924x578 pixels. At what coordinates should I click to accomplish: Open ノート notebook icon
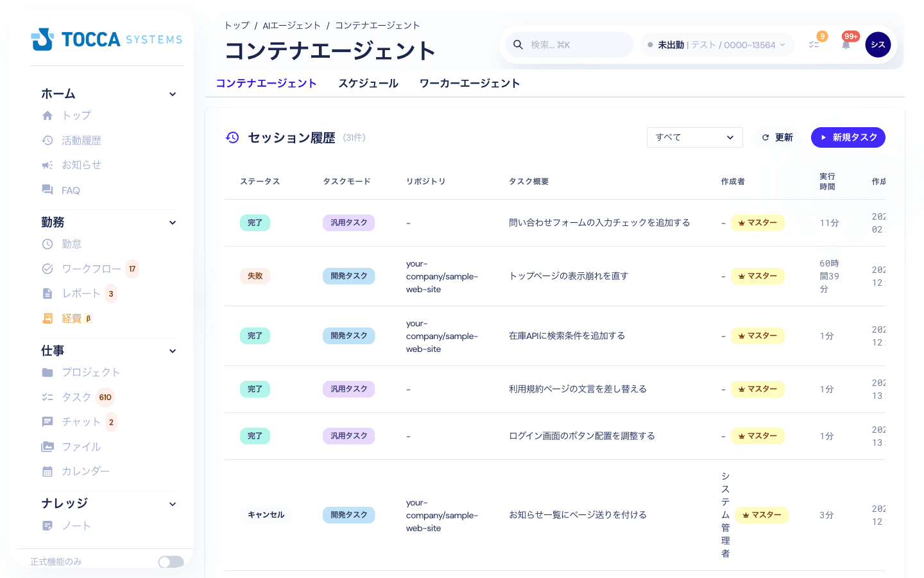pos(47,526)
